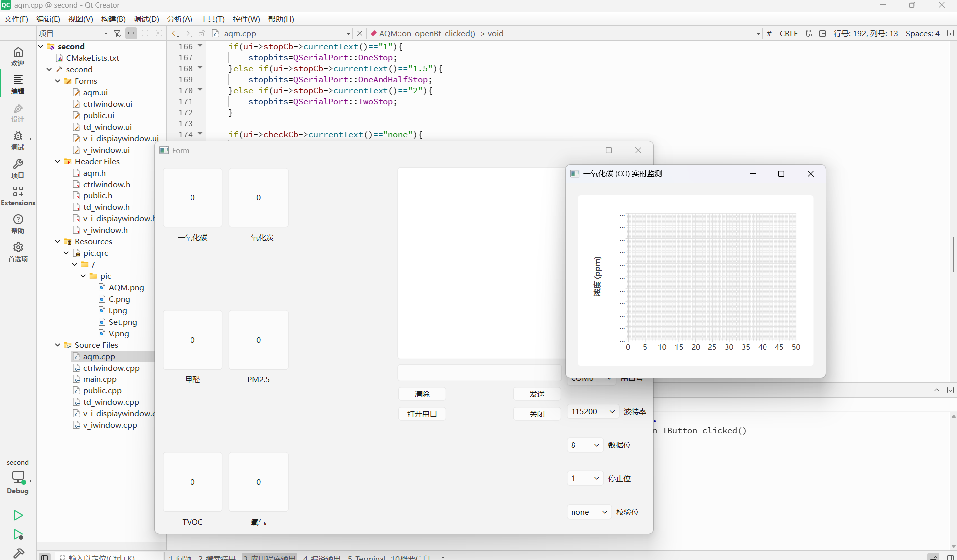Click the send text input field

point(479,373)
